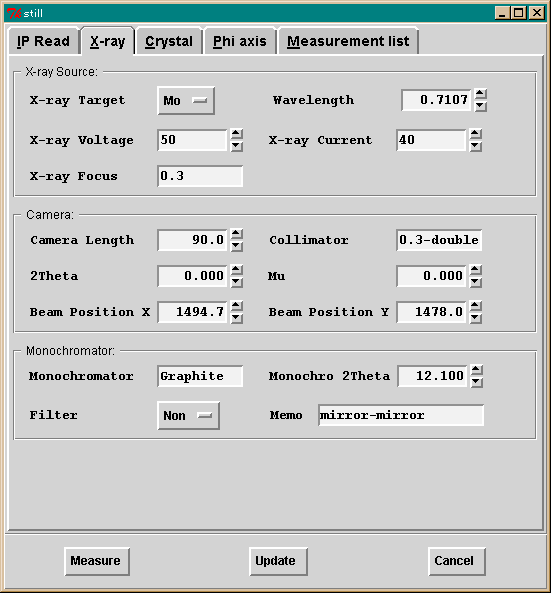Viewport: 551px width, 593px height.
Task: Click the Measure button
Action: tap(97, 561)
